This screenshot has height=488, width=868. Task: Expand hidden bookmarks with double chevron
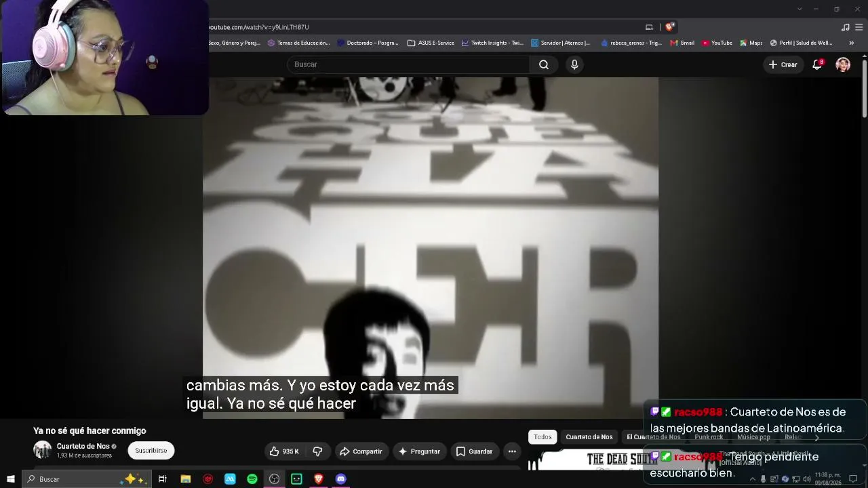[x=851, y=43]
